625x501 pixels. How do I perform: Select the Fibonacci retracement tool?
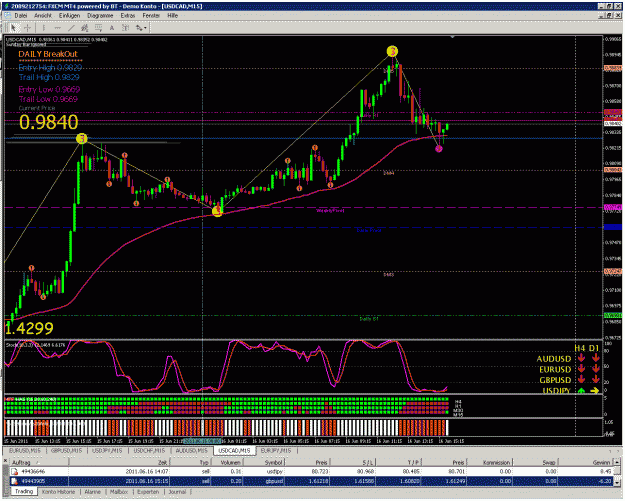[x=98, y=28]
